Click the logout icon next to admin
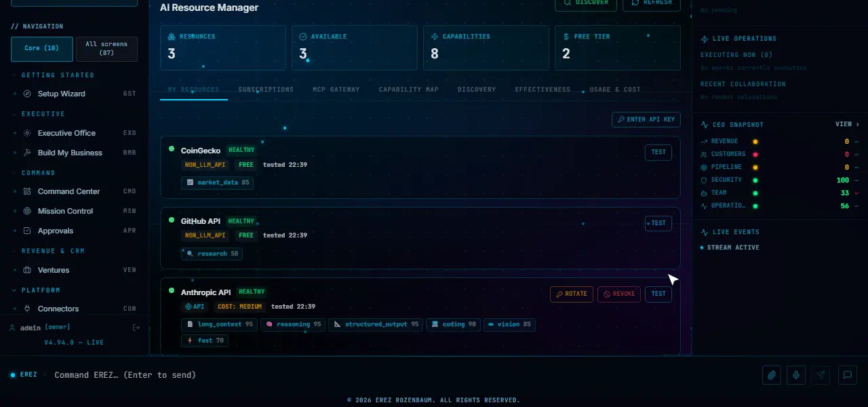Image resolution: width=868 pixels, height=407 pixels. tap(136, 328)
